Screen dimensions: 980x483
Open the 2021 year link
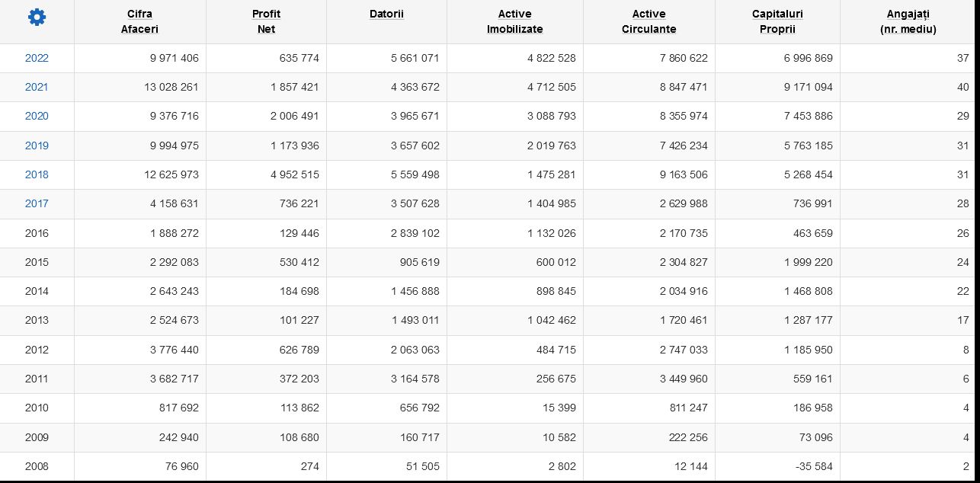click(37, 87)
